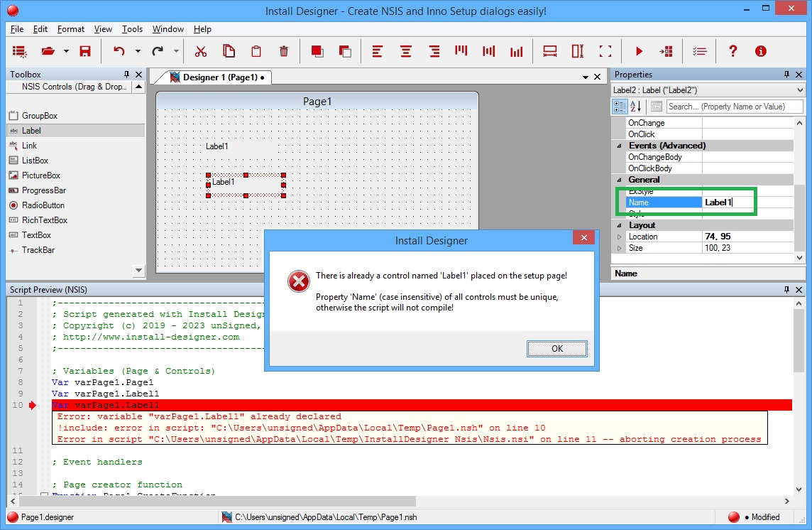Screen dimensions: 812x530
Task: Click the property search field
Action: (735, 107)
